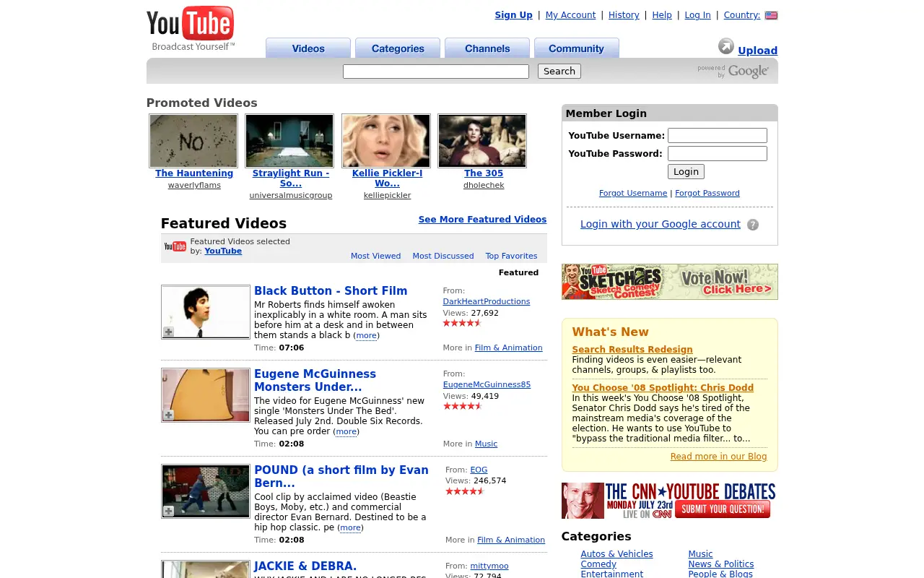Image resolution: width=924 pixels, height=578 pixels.
Task: Click the YouTube Password field
Action: click(718, 153)
